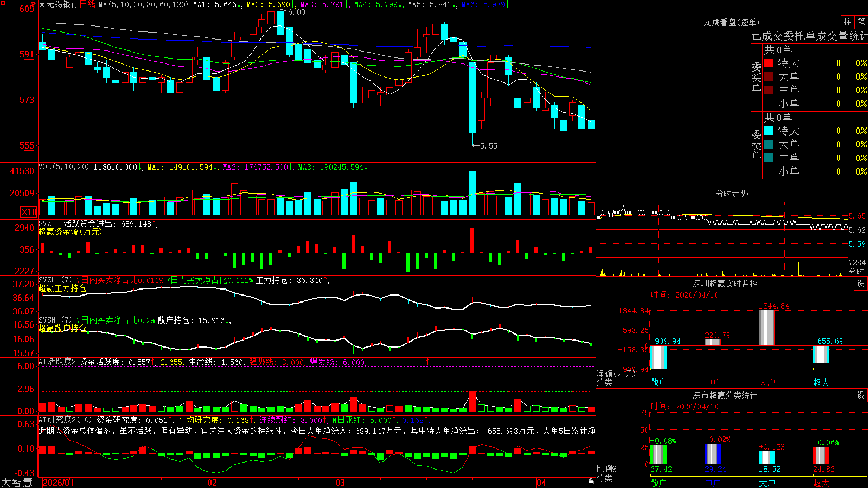Click the red up-arrow marker in AI活跃度2 panel
Image resolution: width=868 pixels, height=488 pixels.
click(427, 361)
